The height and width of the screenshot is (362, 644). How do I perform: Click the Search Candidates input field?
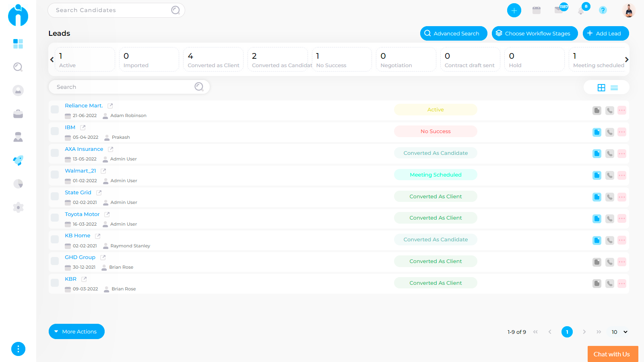[116, 10]
